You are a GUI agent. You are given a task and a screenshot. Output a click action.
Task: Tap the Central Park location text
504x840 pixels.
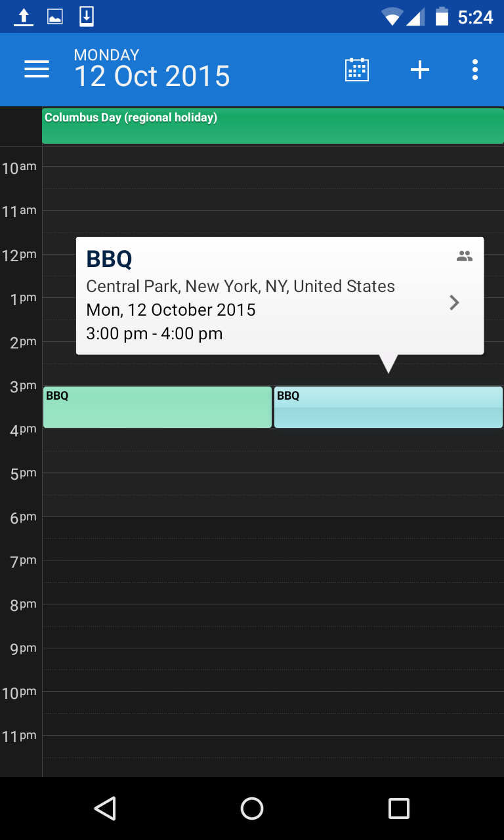point(241,287)
